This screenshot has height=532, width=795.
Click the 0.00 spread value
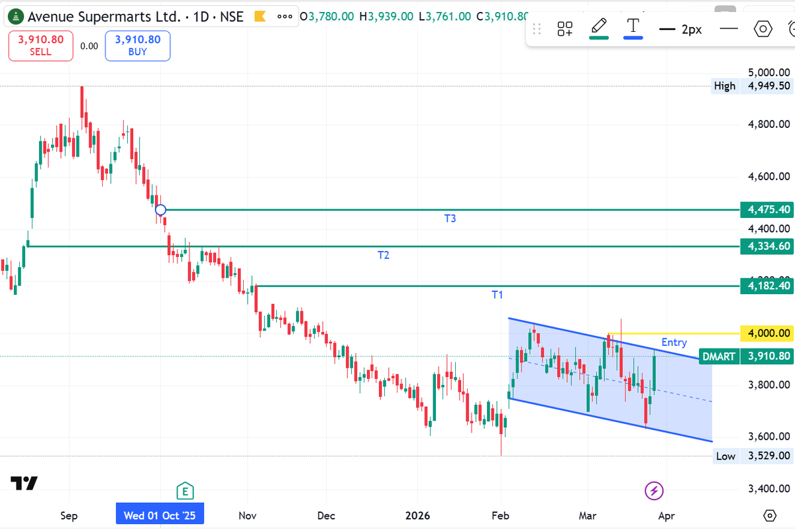(x=89, y=46)
